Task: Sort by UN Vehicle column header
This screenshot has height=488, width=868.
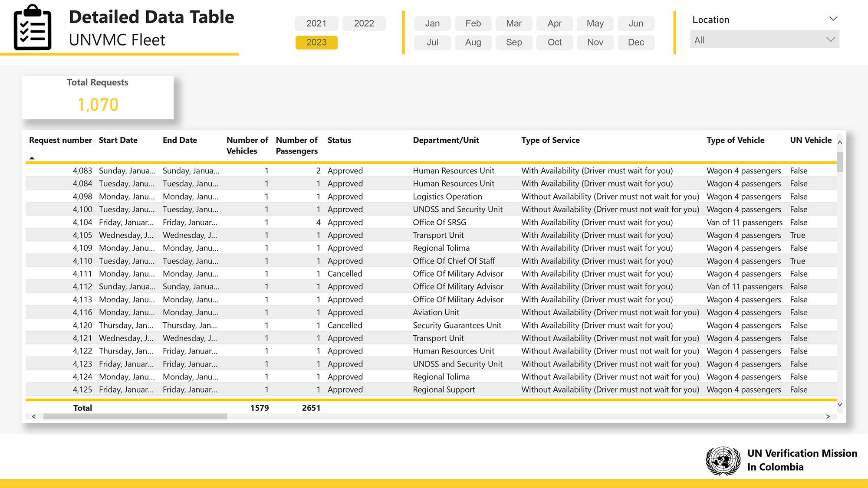Action: point(811,140)
